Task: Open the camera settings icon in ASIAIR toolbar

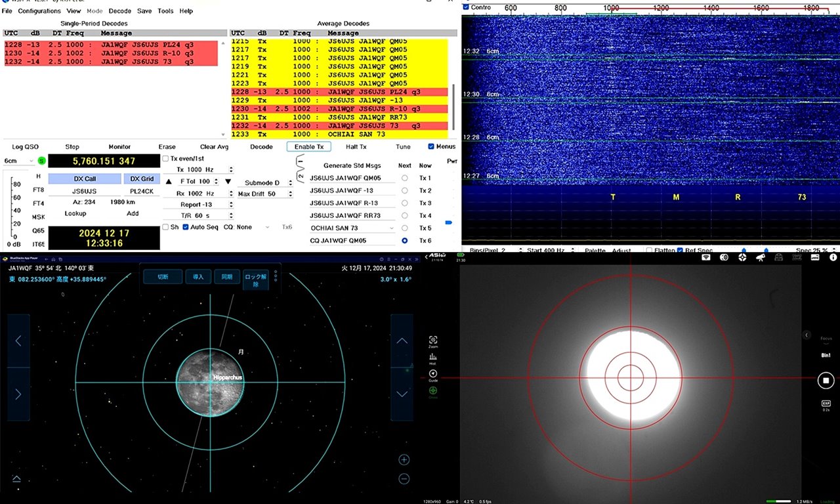Action: pyautogui.click(x=724, y=258)
